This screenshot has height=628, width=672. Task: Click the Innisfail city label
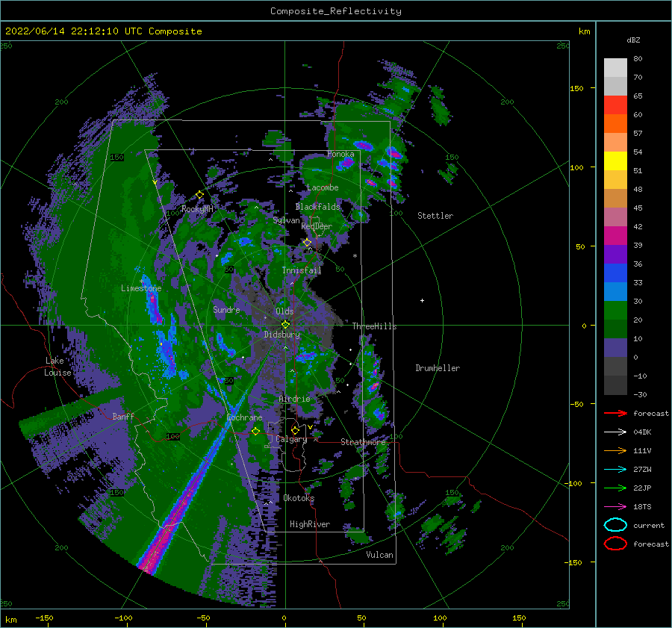302,270
